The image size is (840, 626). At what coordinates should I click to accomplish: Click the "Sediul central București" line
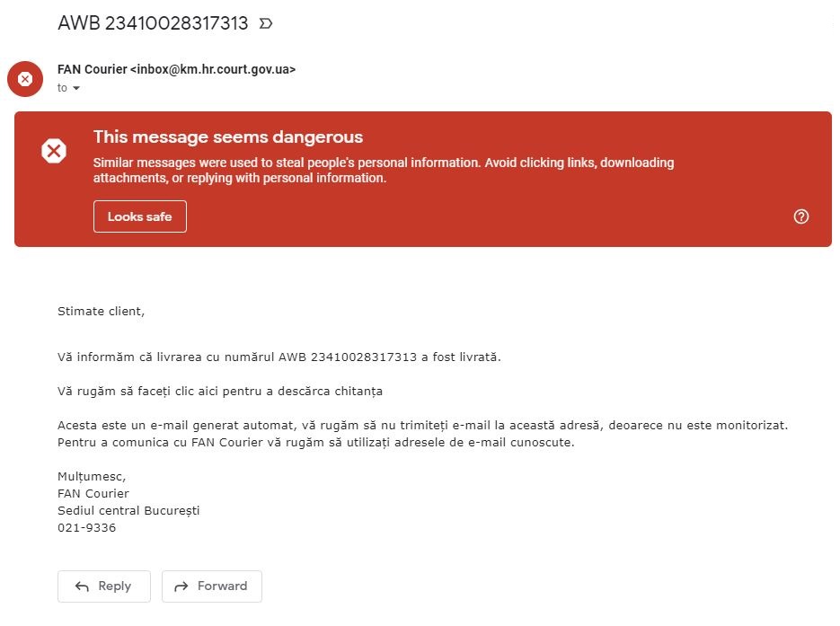point(128,511)
